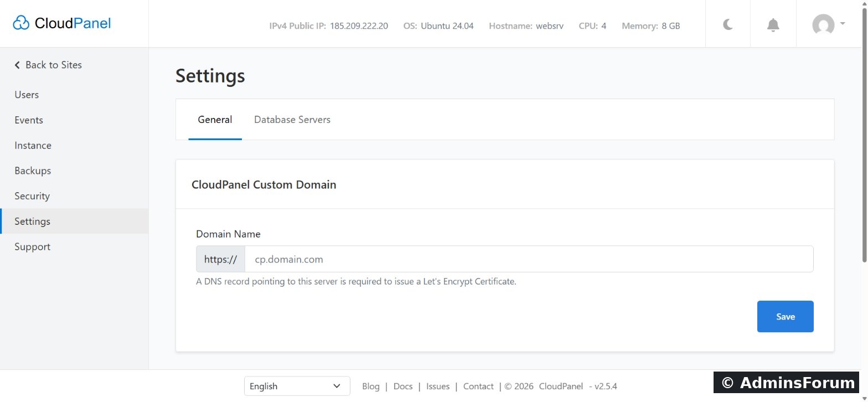
Task: Go back to Sites
Action: (48, 65)
